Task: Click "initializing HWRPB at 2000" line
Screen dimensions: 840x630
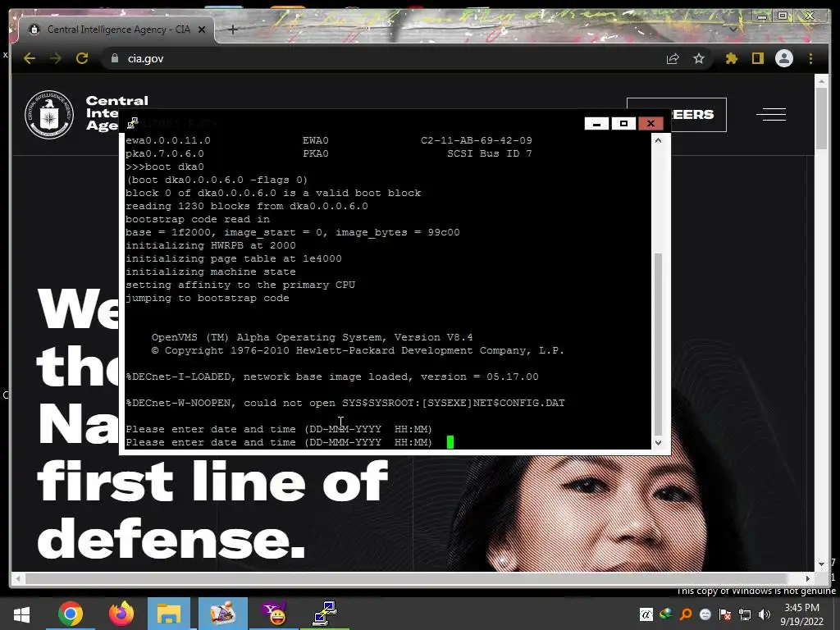Action: tap(211, 245)
